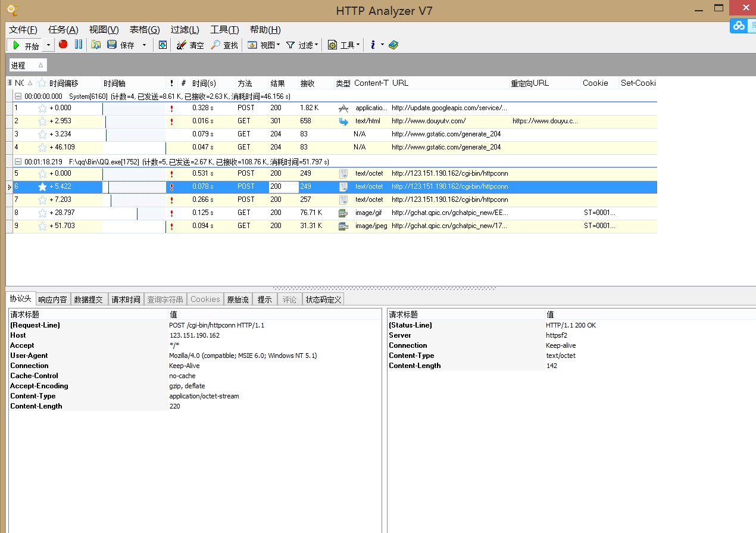Switch to the 响应内容 tab
This screenshot has width=756, height=533.
[x=53, y=300]
